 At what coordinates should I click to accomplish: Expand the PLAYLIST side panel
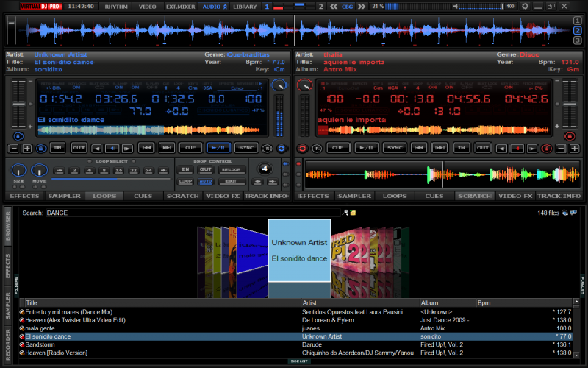coord(582,286)
